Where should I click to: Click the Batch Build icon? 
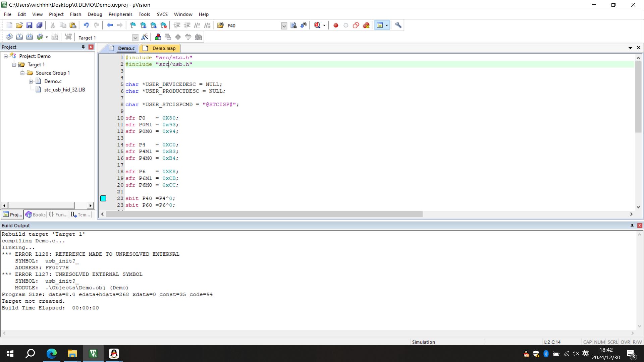[40, 37]
